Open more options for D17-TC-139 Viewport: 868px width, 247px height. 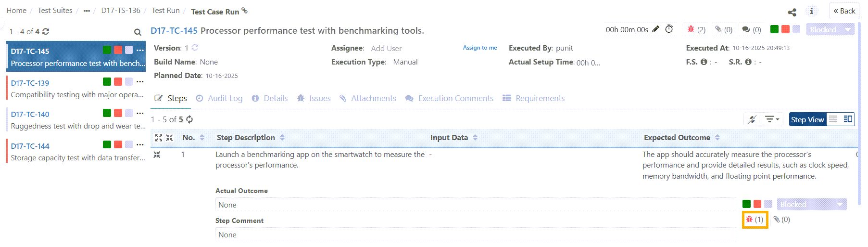(140, 82)
